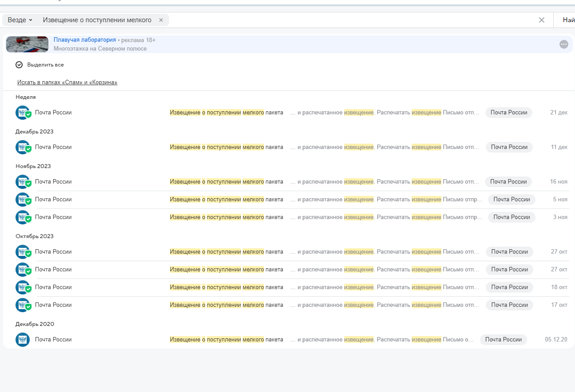This screenshot has width=575, height=392.
Task: Select the 3 ноя email via its avatar
Action: coord(23,217)
